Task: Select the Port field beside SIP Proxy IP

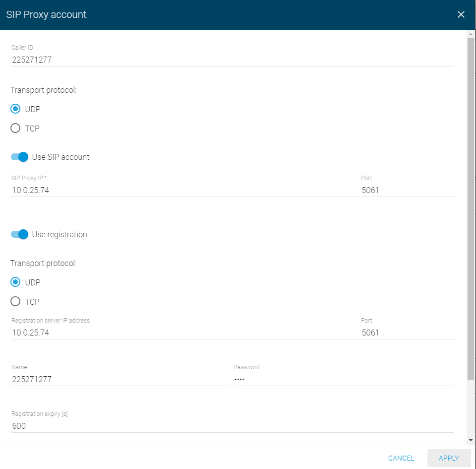Action: coord(407,190)
